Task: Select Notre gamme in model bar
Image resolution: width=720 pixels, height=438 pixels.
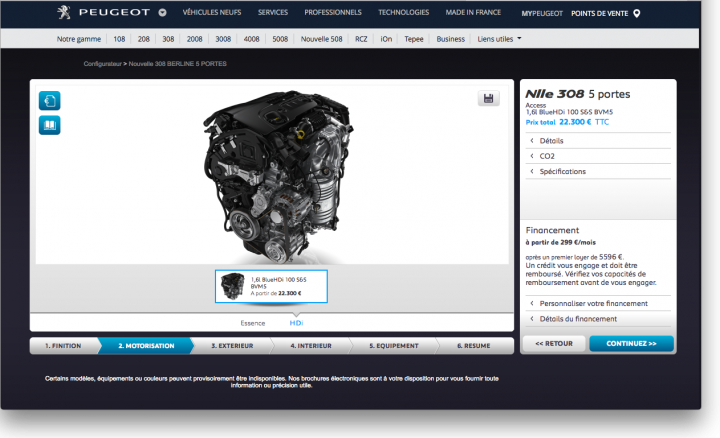Action: pyautogui.click(x=79, y=39)
